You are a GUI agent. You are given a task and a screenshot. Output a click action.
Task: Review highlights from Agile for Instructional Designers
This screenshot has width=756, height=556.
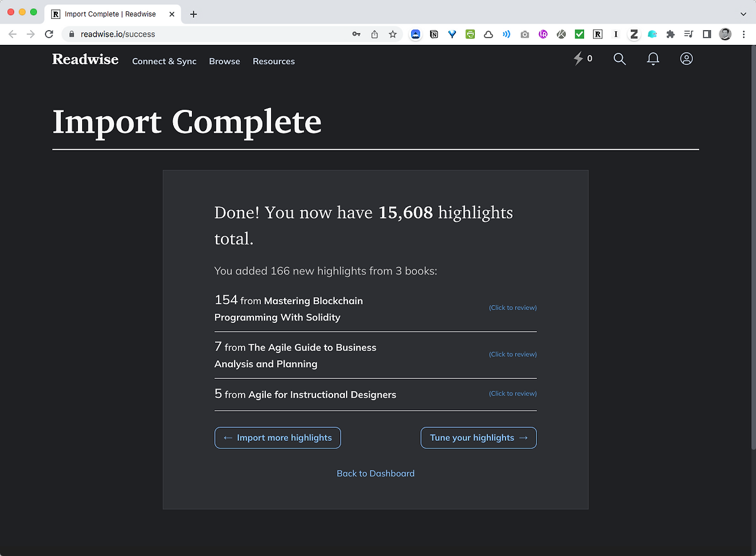(x=513, y=393)
